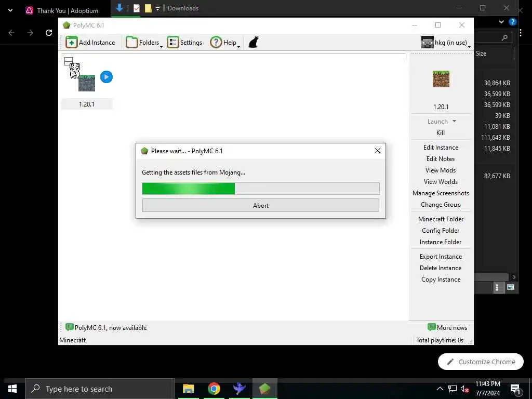Expand the Launch dropdown arrow

coord(454,121)
